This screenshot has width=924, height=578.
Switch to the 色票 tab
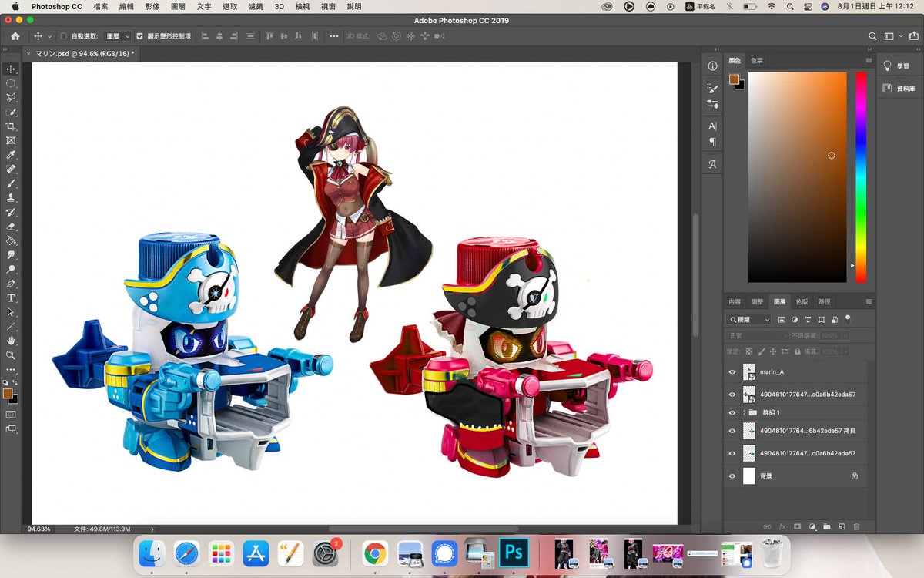point(757,60)
